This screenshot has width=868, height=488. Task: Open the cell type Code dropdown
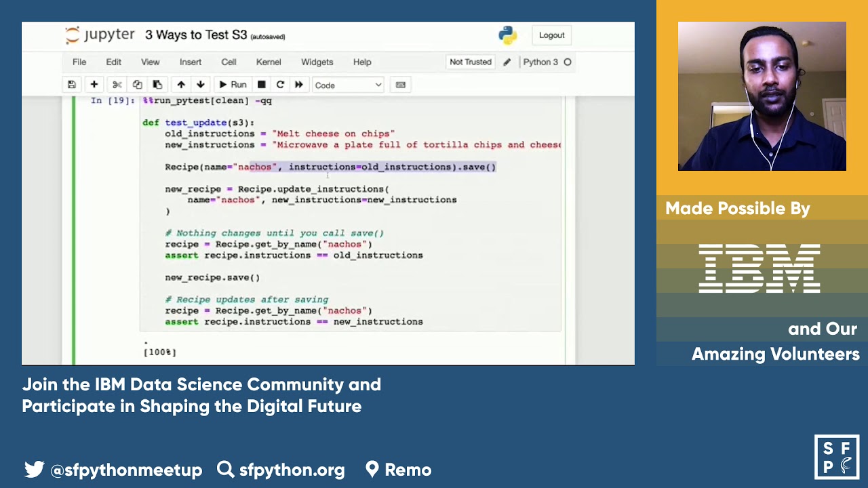click(348, 85)
